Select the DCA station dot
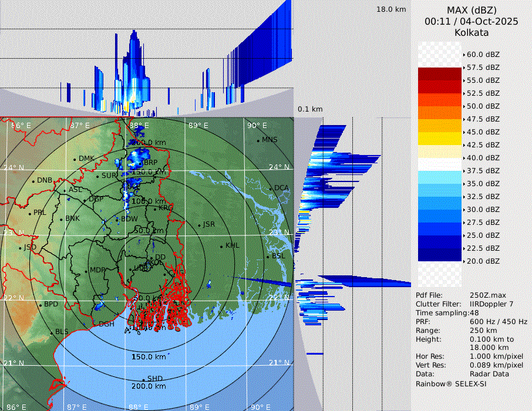 (271, 188)
